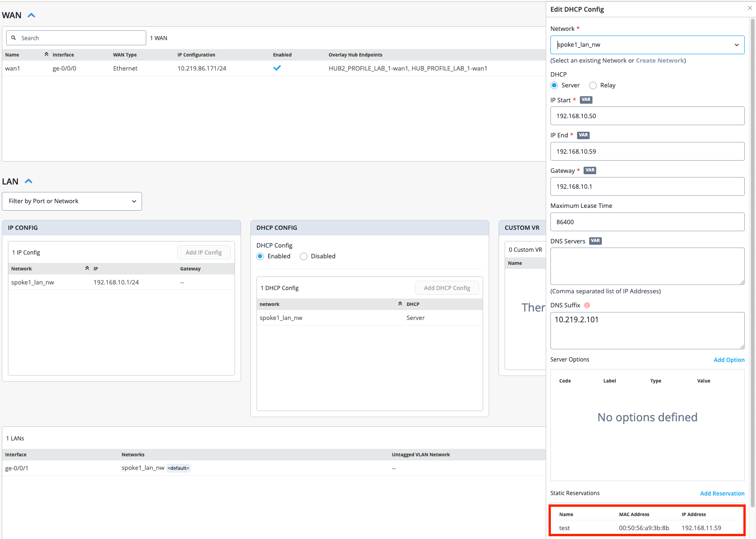Click the WAN Type column header

[125, 55]
